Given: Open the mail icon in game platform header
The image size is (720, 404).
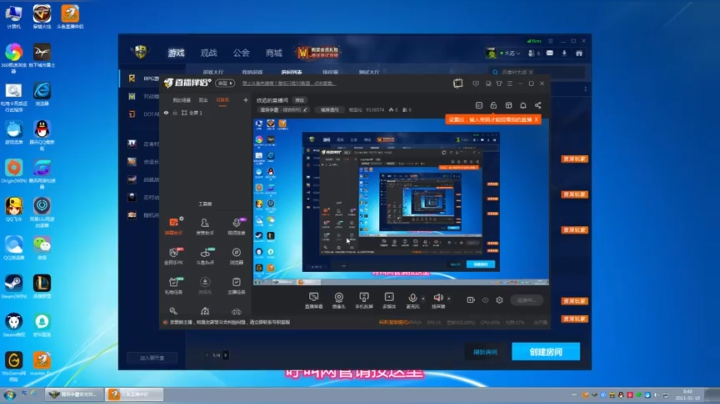Looking at the screenshot, I should pyautogui.click(x=550, y=53).
